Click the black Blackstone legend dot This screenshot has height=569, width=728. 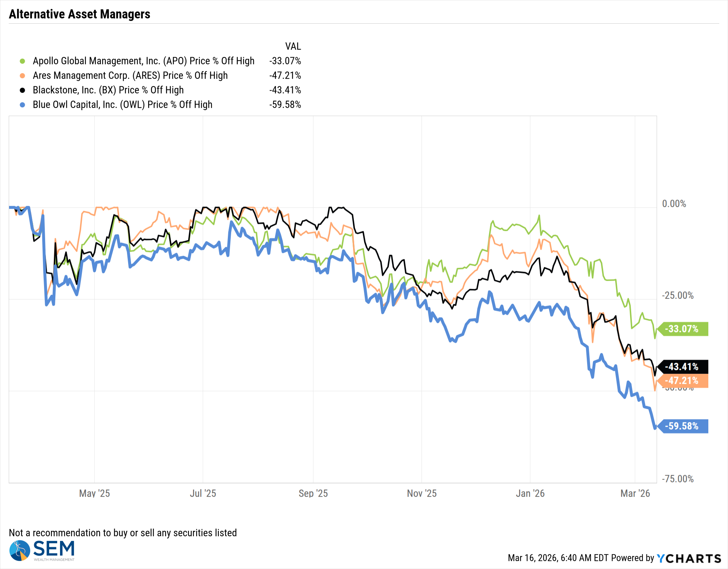(x=22, y=90)
